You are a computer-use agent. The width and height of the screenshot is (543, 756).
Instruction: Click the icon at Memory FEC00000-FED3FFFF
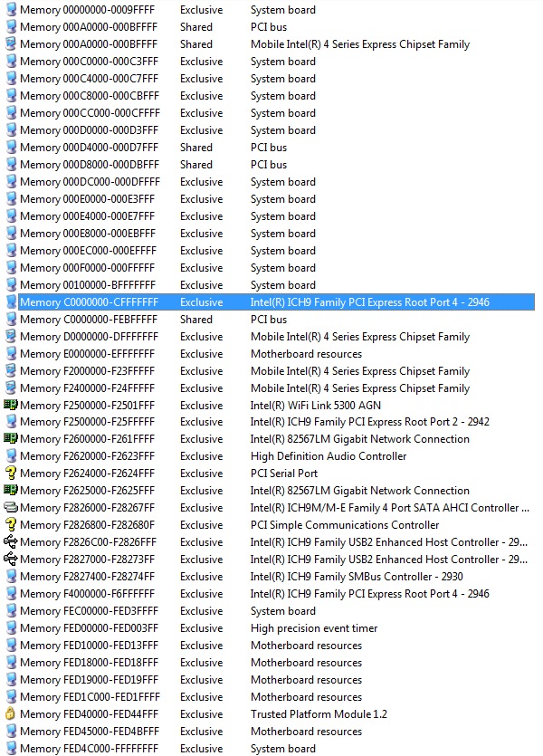11,611
